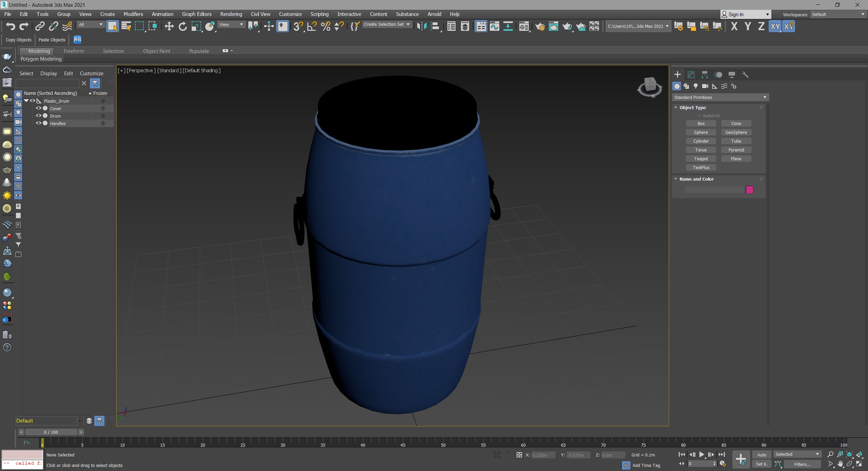Switch Create panel to Lights category
Viewport: 868px width, 471px height.
click(696, 86)
